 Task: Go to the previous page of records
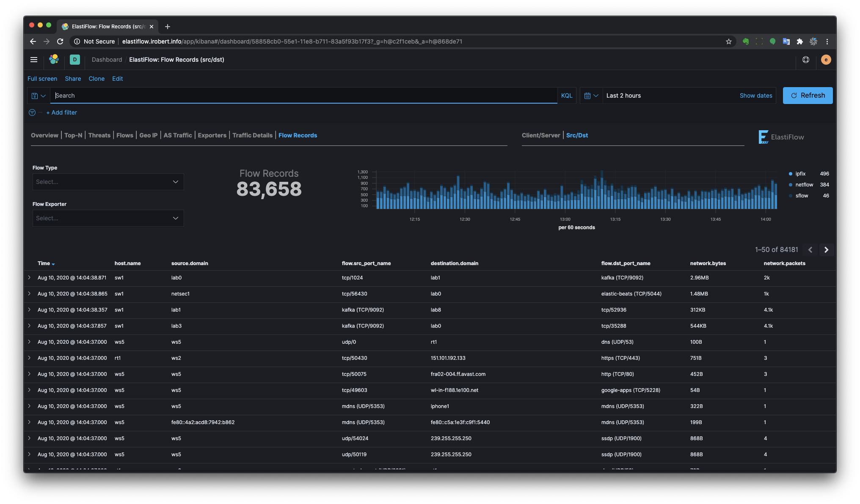pos(810,250)
